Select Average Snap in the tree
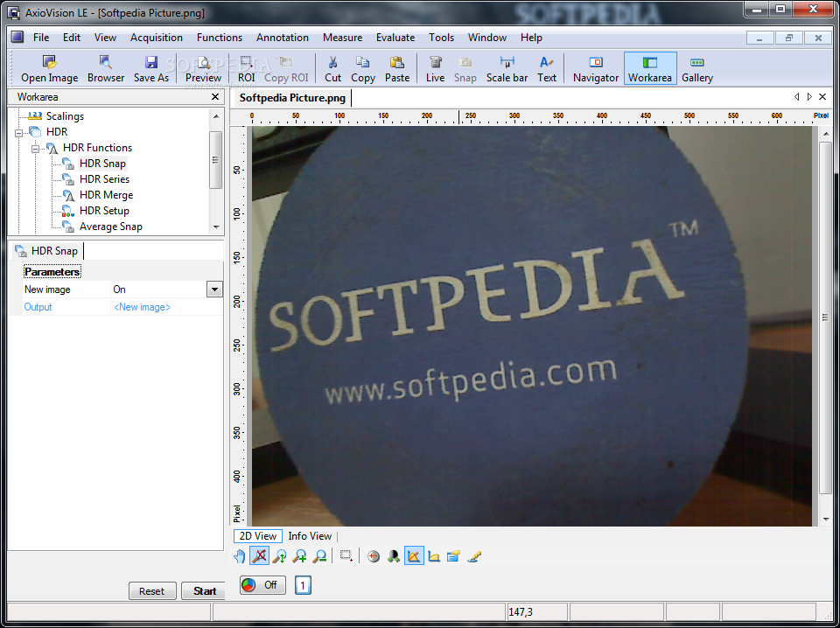 click(x=111, y=227)
